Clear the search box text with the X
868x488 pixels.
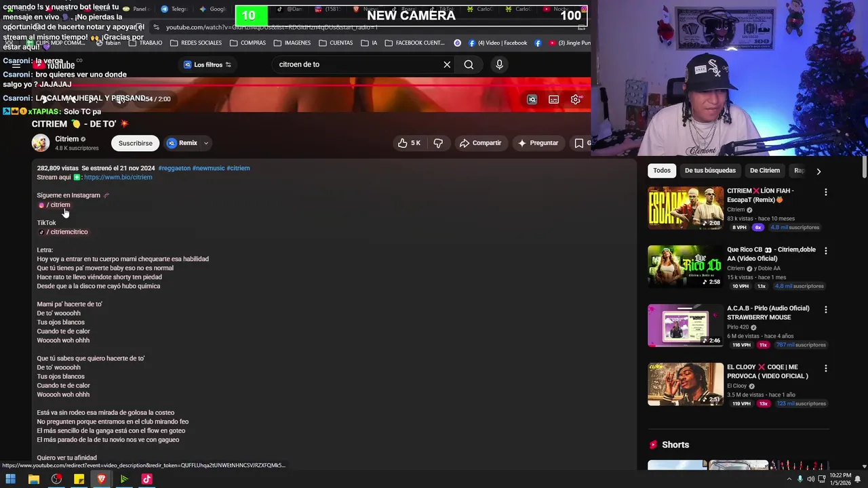click(x=447, y=64)
